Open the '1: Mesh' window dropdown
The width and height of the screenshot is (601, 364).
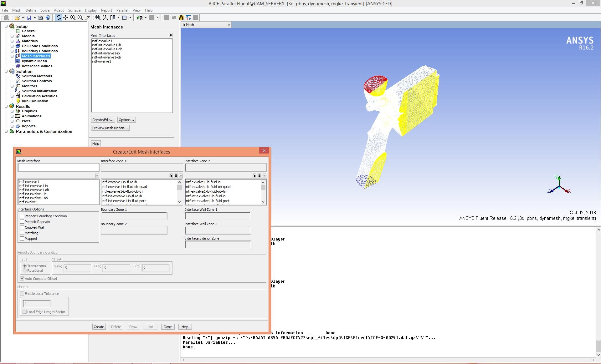206,25
